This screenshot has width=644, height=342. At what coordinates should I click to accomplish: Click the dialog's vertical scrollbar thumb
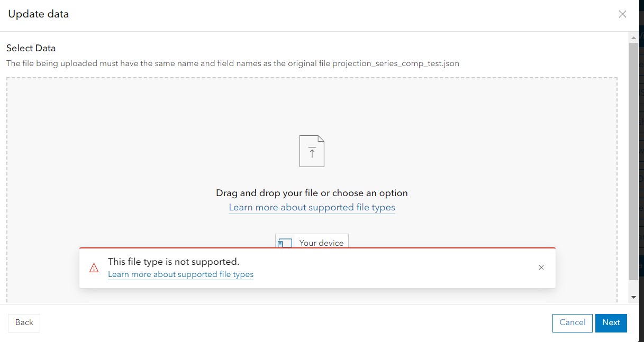pos(633,159)
